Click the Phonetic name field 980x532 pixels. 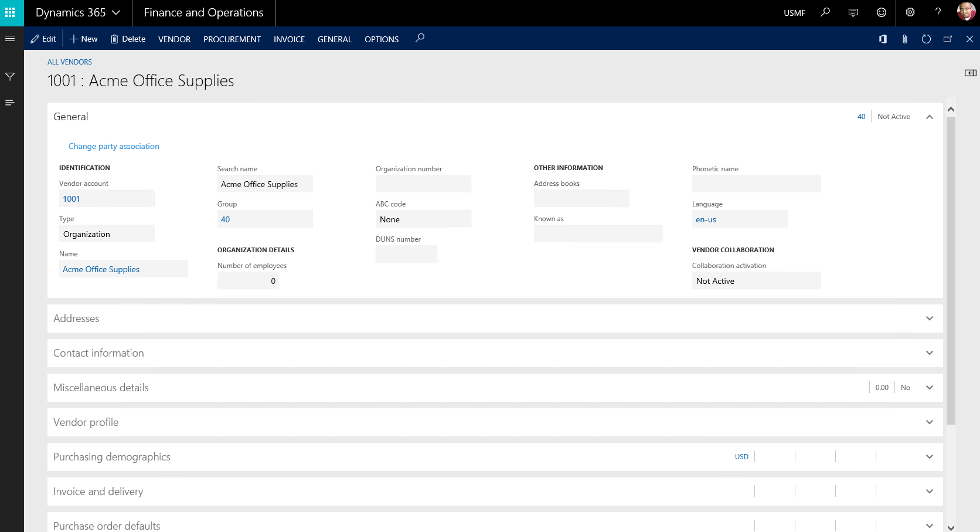coord(756,184)
